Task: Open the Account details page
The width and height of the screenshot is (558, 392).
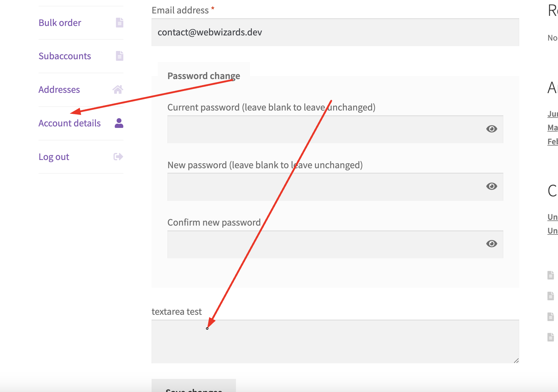Action: (x=70, y=123)
